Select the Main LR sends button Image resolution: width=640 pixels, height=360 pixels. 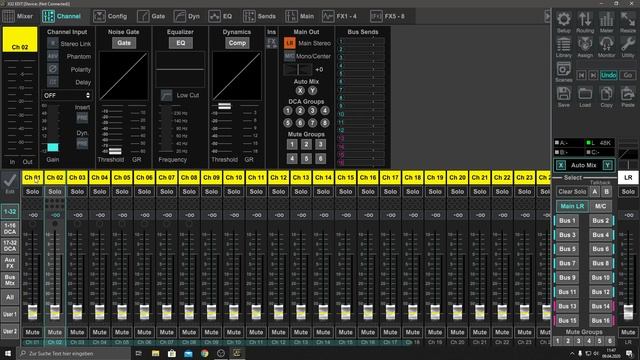tap(572, 206)
